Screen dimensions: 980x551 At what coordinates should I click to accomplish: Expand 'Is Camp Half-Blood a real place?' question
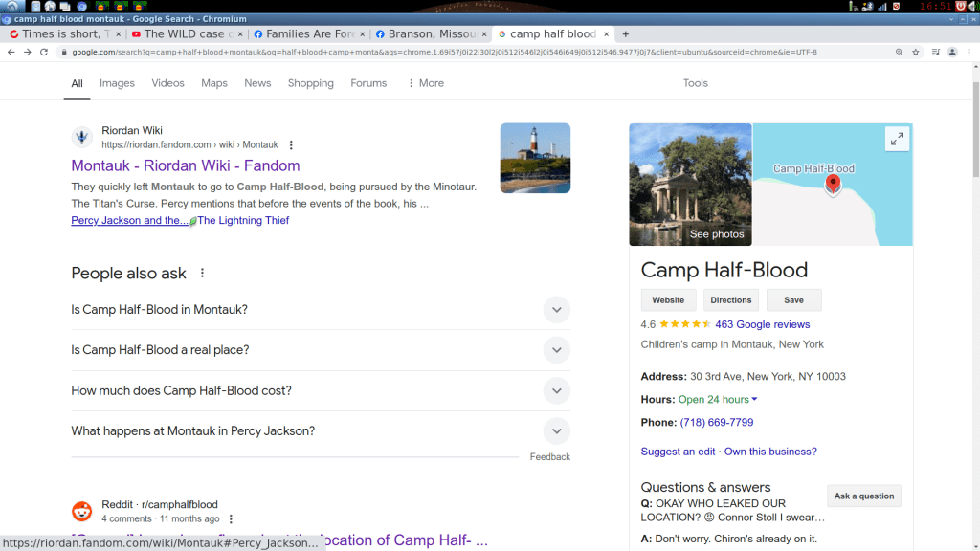tap(556, 350)
